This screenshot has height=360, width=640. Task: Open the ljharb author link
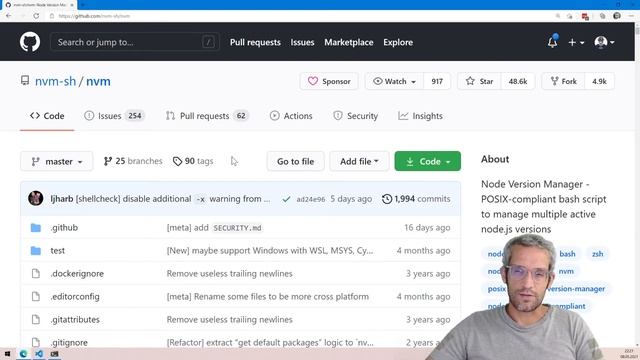pos(62,199)
